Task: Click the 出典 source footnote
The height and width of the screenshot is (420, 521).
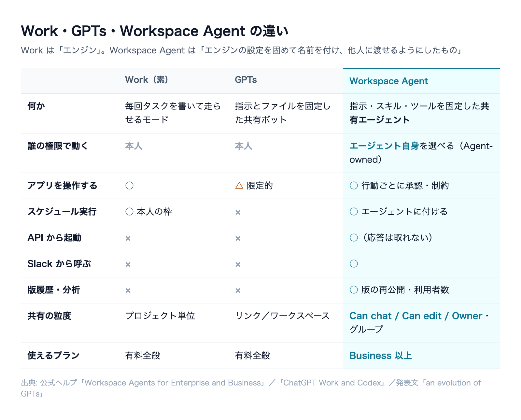Action: [251, 388]
